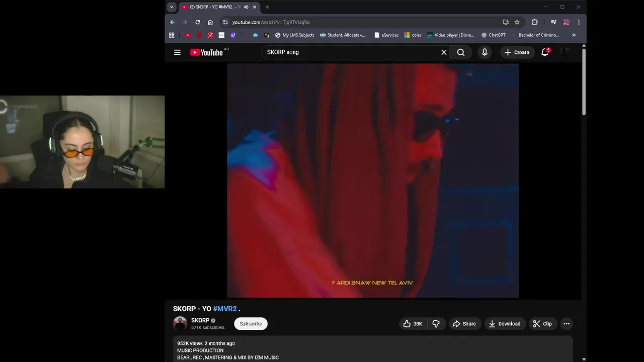Screen dimensions: 644x362
Task: Share this video
Action: [464, 324]
